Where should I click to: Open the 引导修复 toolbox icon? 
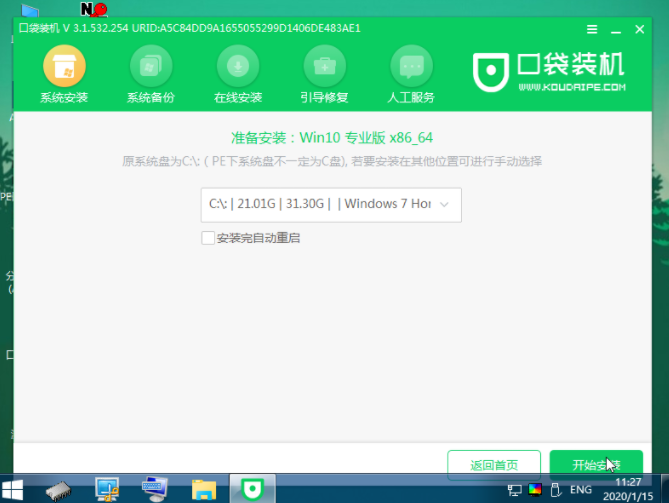coord(324,68)
